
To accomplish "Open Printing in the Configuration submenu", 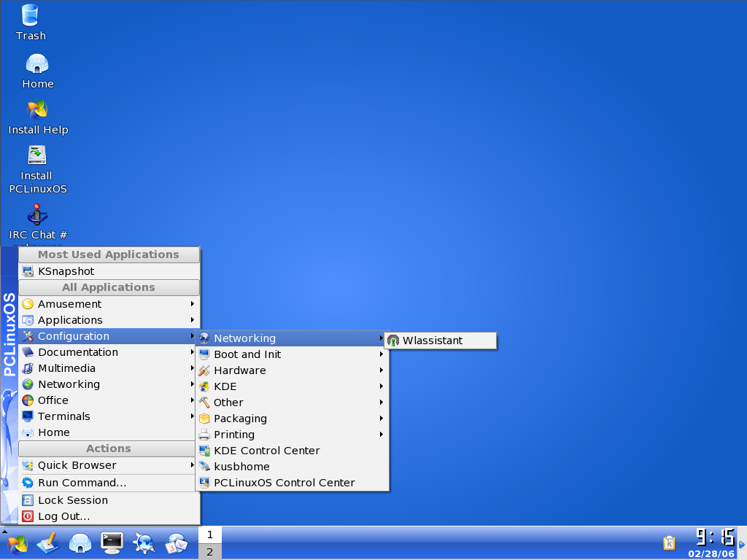I will click(x=293, y=435).
